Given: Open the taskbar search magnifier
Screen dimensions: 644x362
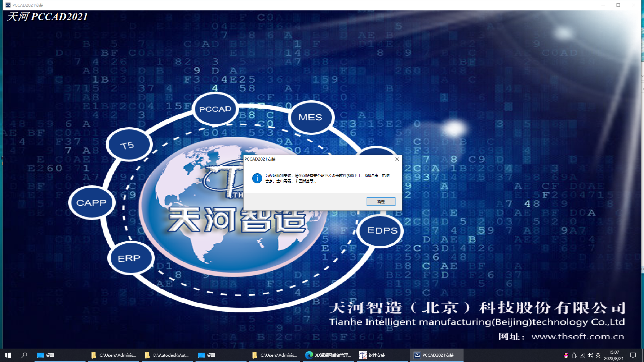Looking at the screenshot, I should pos(24,355).
